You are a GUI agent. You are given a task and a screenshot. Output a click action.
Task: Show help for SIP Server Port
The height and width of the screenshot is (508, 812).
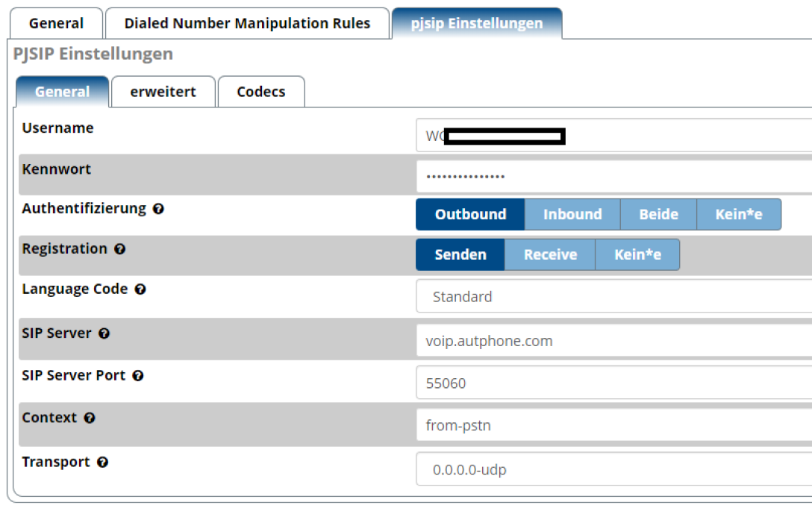click(138, 376)
